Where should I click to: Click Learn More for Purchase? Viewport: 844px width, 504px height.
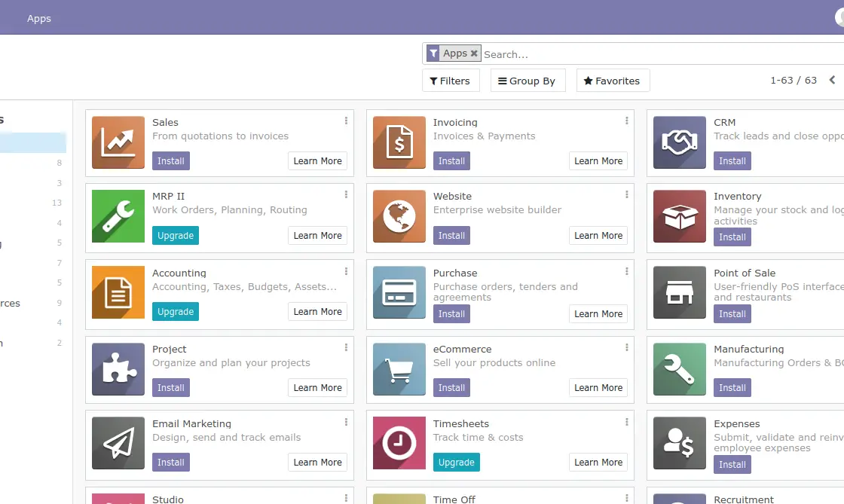coord(598,313)
